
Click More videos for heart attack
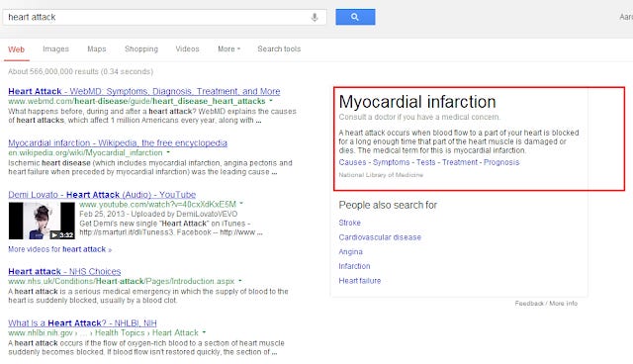click(x=59, y=249)
